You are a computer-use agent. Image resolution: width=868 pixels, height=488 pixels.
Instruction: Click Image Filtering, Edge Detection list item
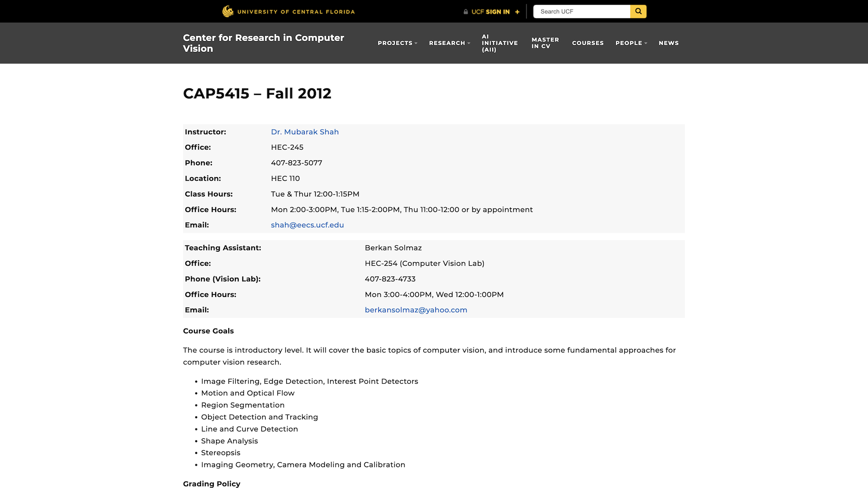tap(310, 381)
